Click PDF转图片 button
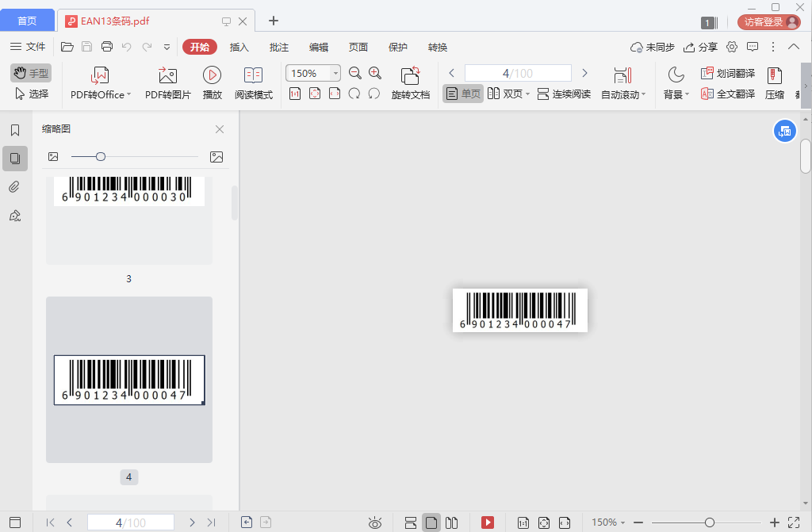 (168, 83)
